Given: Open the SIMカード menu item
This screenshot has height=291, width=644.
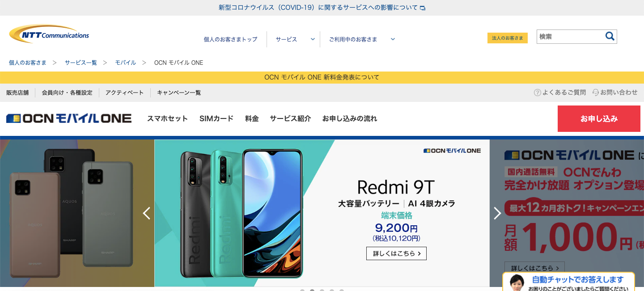Looking at the screenshot, I should pyautogui.click(x=216, y=118).
